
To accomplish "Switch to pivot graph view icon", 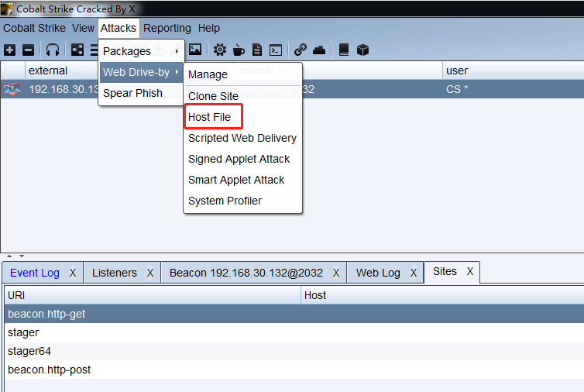I will pyautogui.click(x=77, y=50).
